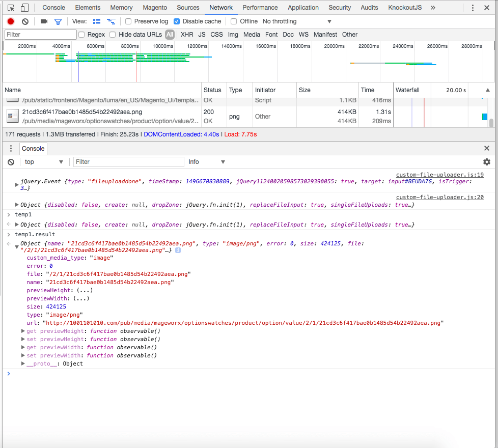Open the Console settings gear
The image size is (498, 448).
coord(486,161)
